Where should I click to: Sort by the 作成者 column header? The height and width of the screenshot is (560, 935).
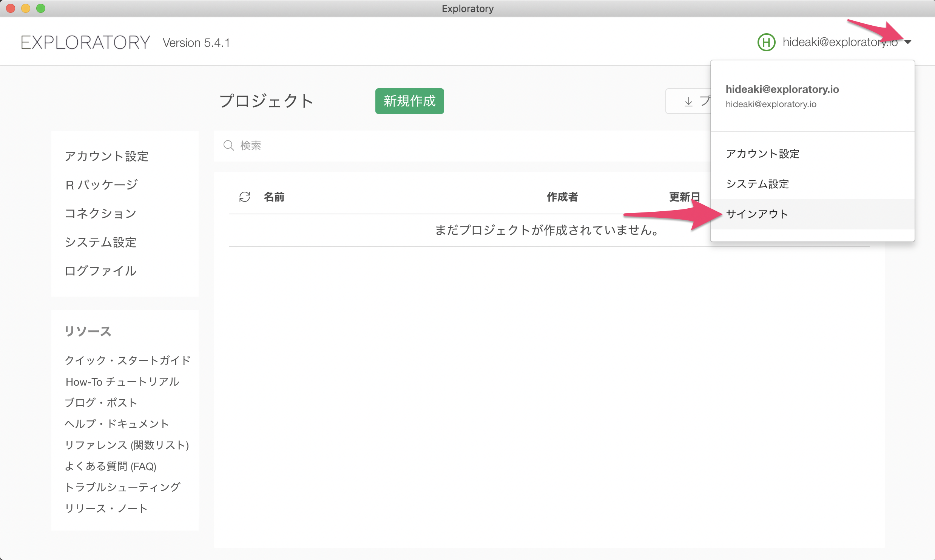click(x=562, y=197)
